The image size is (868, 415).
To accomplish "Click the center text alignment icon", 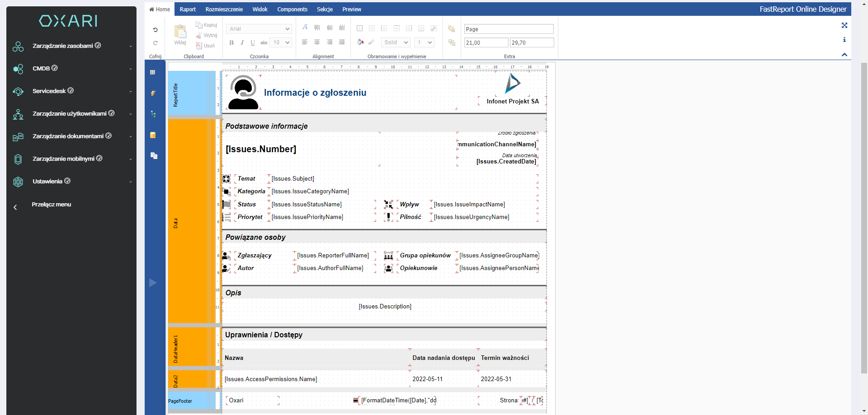I will (x=317, y=42).
